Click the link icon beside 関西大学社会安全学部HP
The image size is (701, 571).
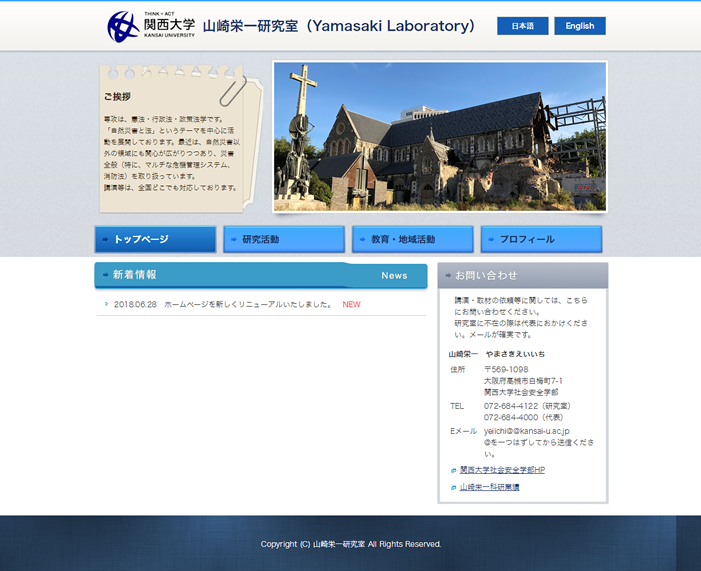453,470
